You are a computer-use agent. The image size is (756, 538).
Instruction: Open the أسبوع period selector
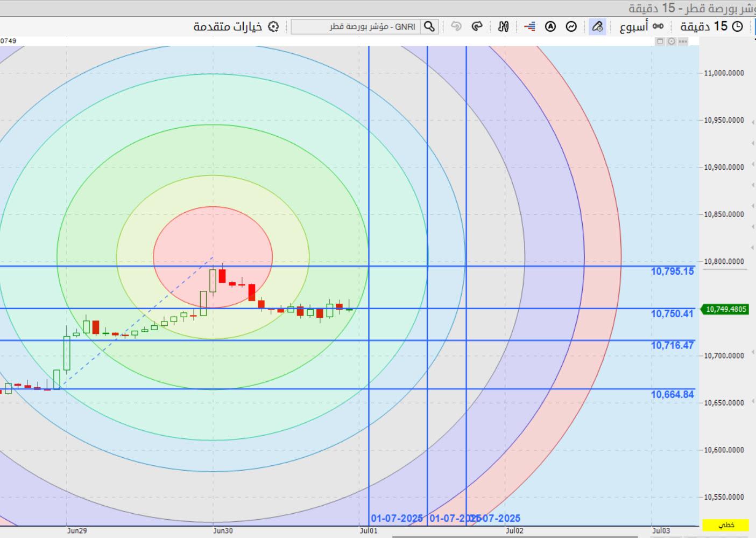click(x=641, y=26)
